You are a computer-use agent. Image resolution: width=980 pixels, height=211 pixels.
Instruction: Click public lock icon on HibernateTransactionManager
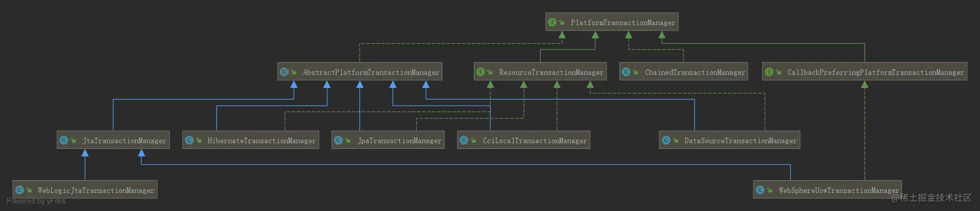(199, 141)
